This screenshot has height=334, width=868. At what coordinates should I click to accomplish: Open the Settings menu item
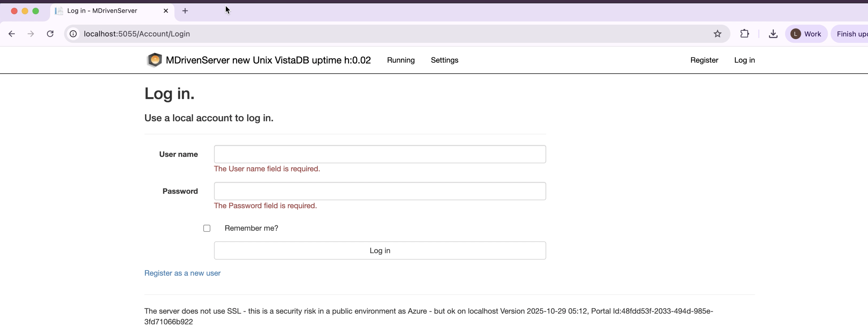444,60
